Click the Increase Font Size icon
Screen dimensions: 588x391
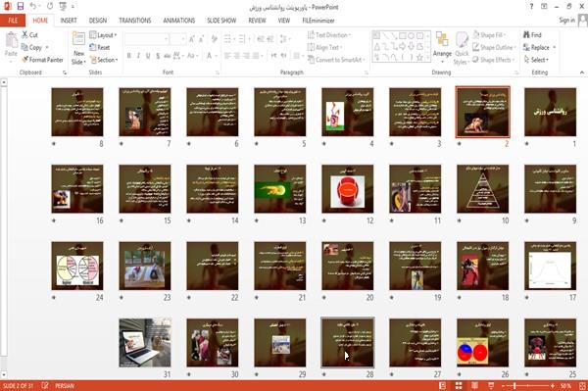coord(192,38)
